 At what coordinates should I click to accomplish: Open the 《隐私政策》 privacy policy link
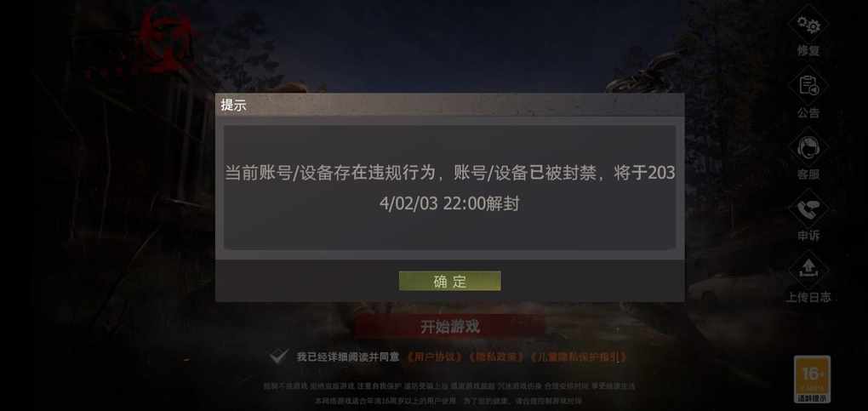(x=496, y=357)
